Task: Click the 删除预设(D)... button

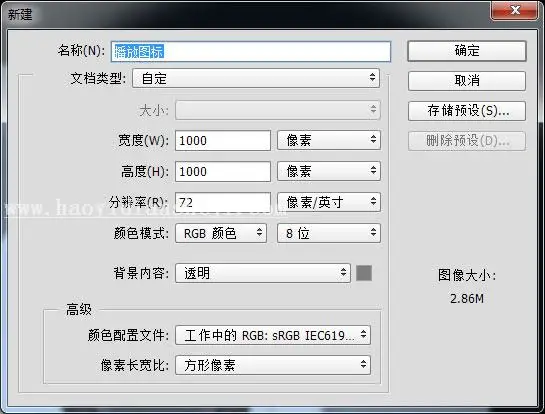Action: [x=467, y=141]
